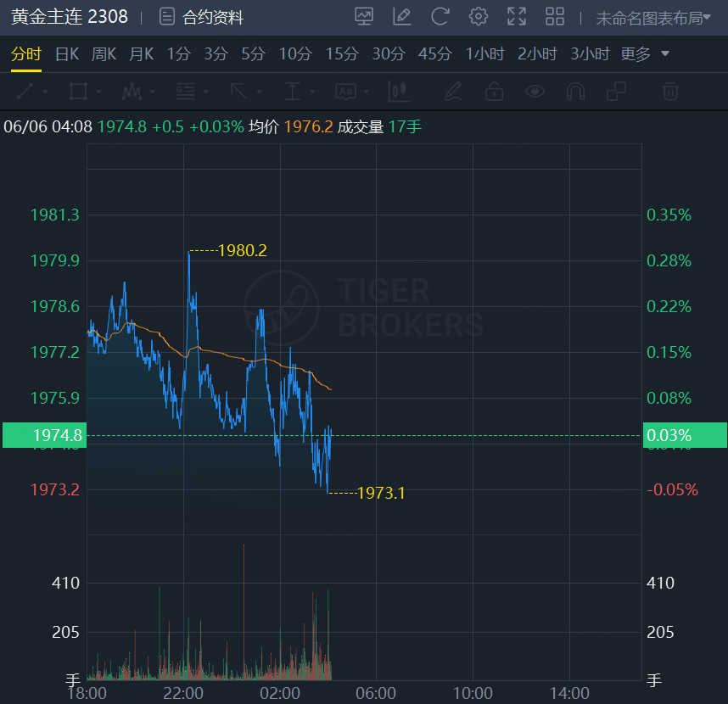Select the 15分 interval
Image resolution: width=728 pixels, height=704 pixels.
pyautogui.click(x=342, y=53)
